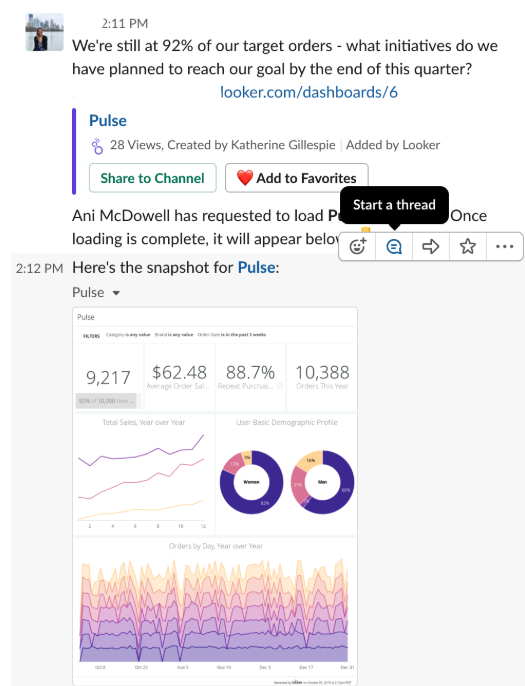Add an emoji reaction to the message
This screenshot has height=686, width=525.
(x=357, y=247)
